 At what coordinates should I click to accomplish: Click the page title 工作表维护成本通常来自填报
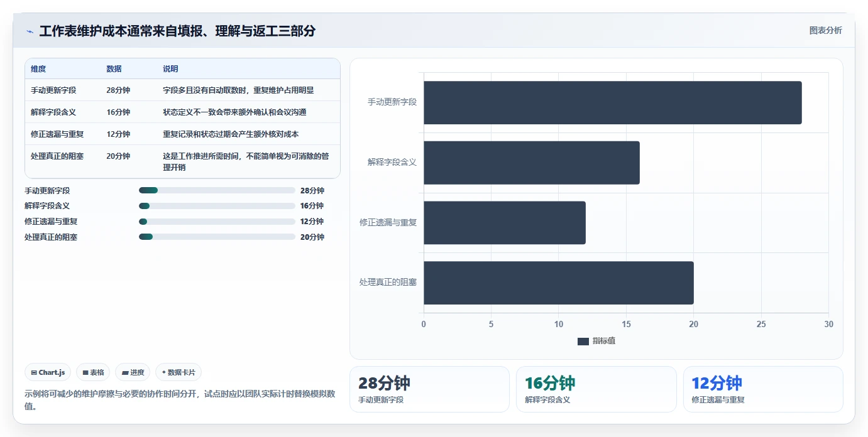tap(177, 31)
